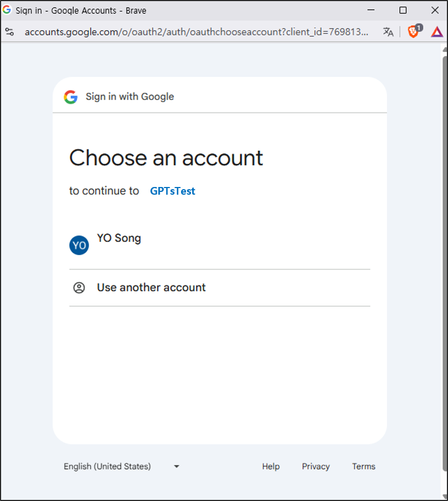The image size is (448, 501).
Task: Close the Brave sign-in window
Action: (x=435, y=10)
